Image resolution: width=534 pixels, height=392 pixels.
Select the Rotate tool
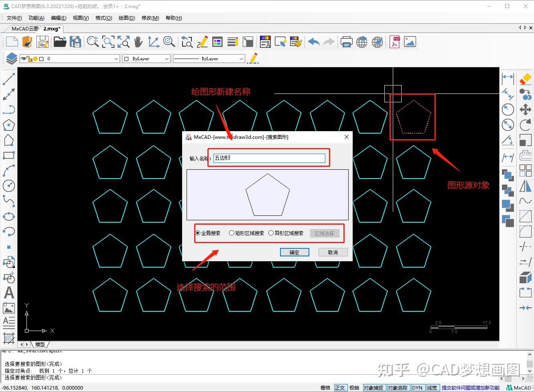coord(525,125)
